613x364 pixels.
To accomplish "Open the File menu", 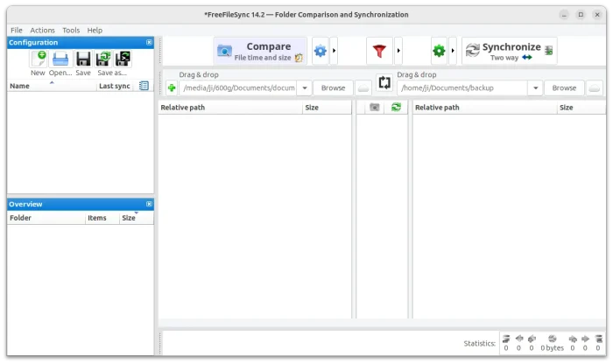I will (x=17, y=30).
